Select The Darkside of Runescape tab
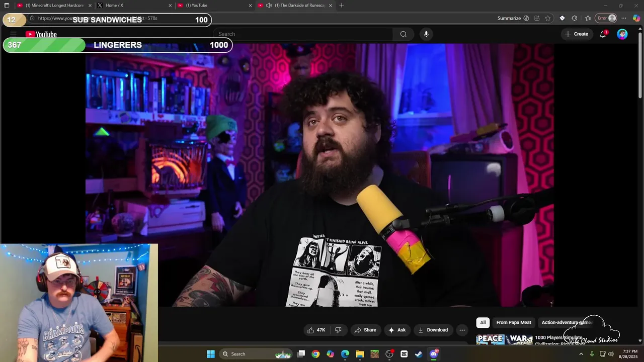644x362 pixels. pyautogui.click(x=295, y=6)
